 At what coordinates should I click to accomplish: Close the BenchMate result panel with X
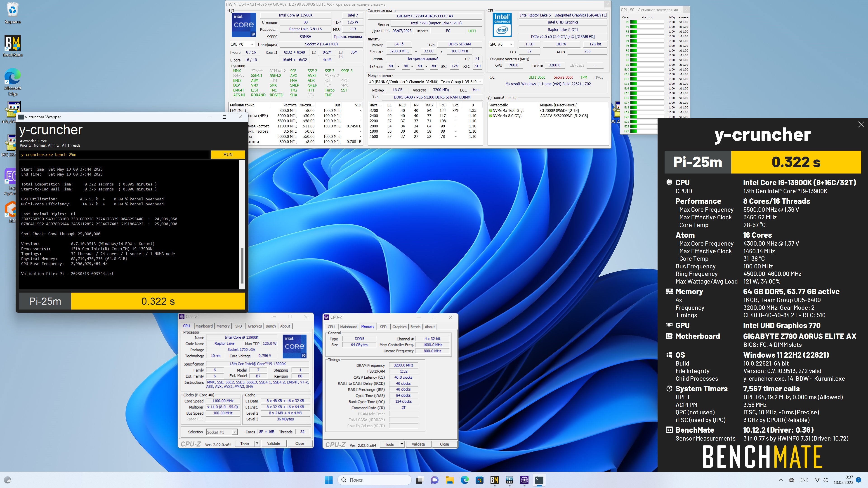pos(861,124)
